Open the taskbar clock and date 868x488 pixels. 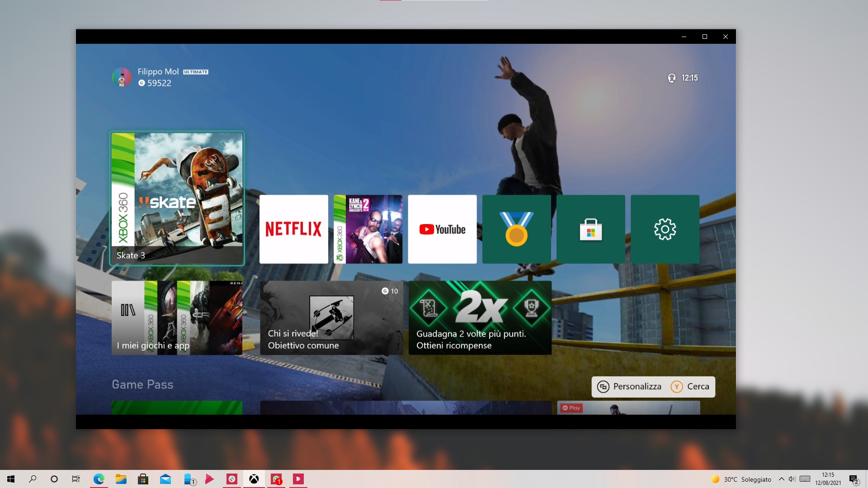pos(828,479)
